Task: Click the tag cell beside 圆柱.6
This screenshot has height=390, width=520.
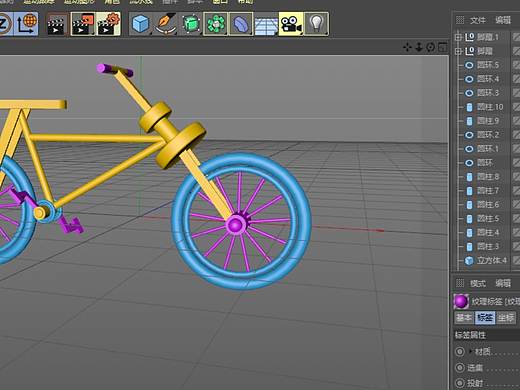Action: coord(516,205)
